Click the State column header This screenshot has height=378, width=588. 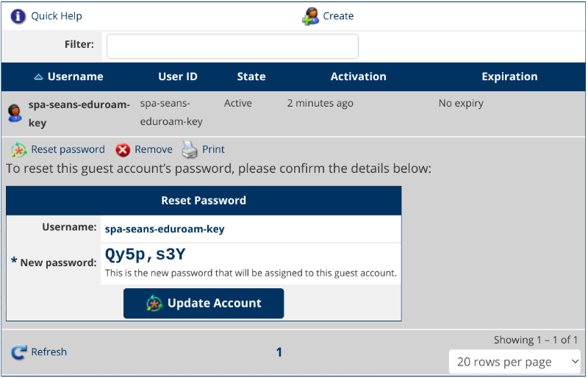click(x=251, y=76)
